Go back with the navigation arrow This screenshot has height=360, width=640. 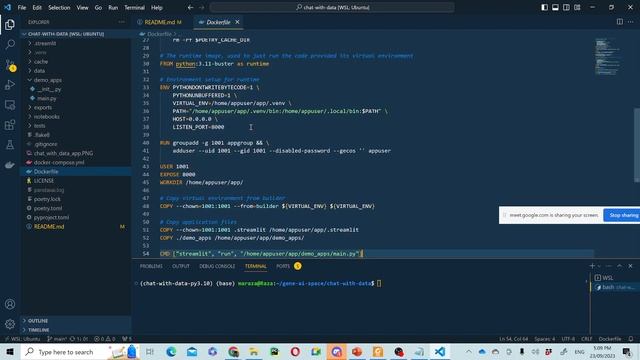point(191,7)
